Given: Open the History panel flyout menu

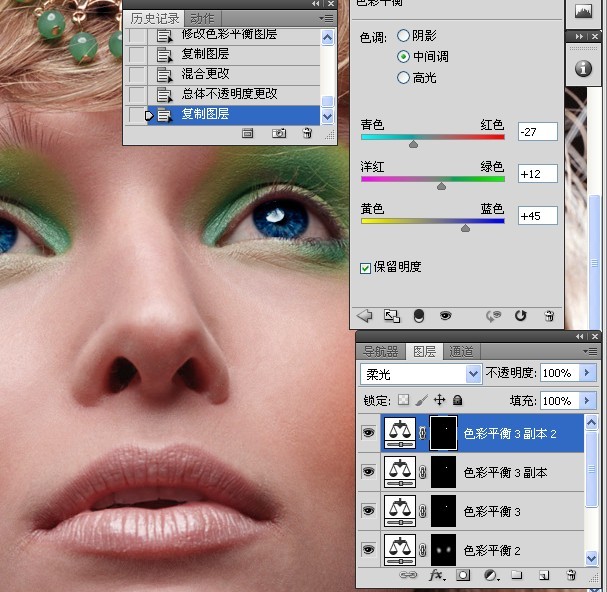Looking at the screenshot, I should (x=327, y=19).
